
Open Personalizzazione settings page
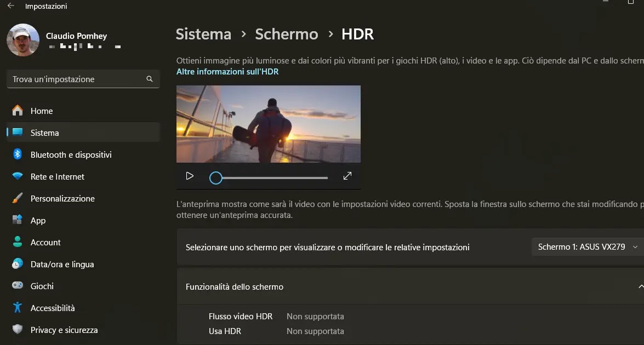click(62, 199)
